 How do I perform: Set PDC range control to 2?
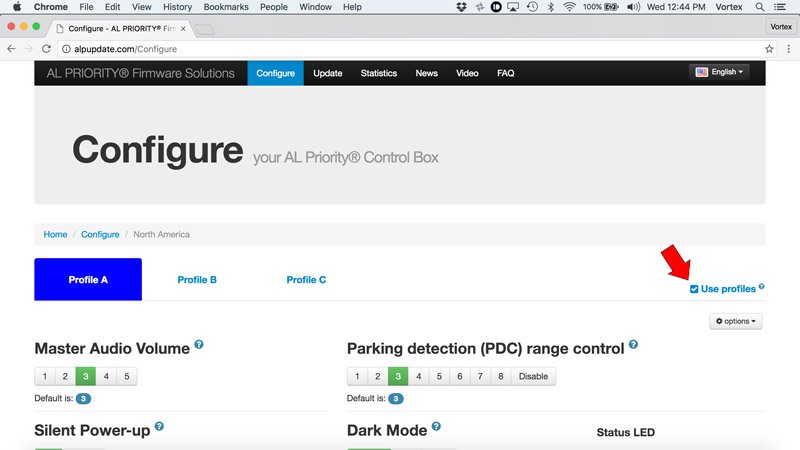point(378,376)
